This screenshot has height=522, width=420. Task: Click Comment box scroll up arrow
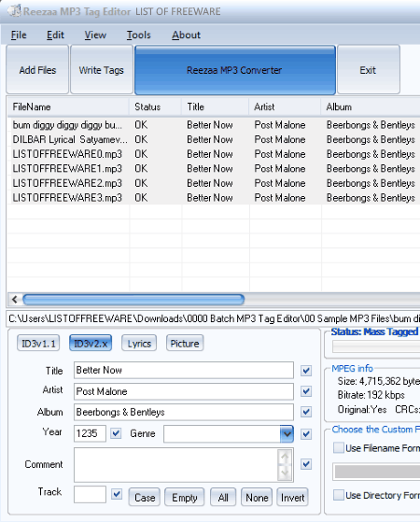pos(285,457)
